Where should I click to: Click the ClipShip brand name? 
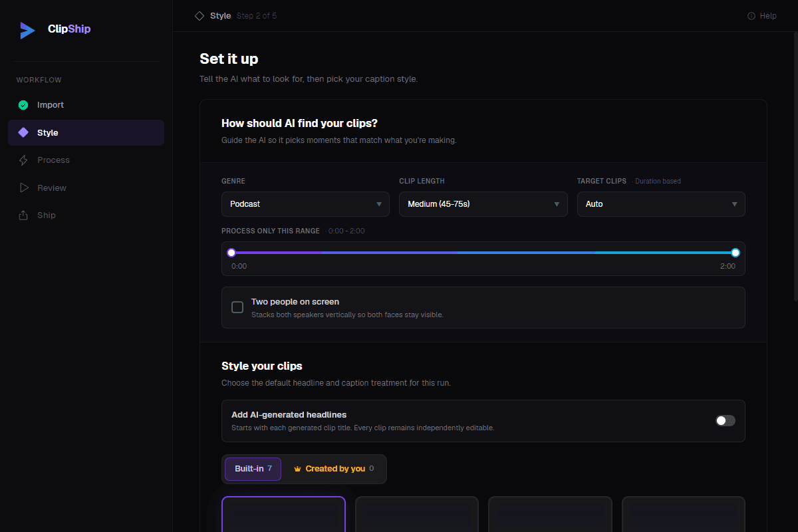pos(69,29)
